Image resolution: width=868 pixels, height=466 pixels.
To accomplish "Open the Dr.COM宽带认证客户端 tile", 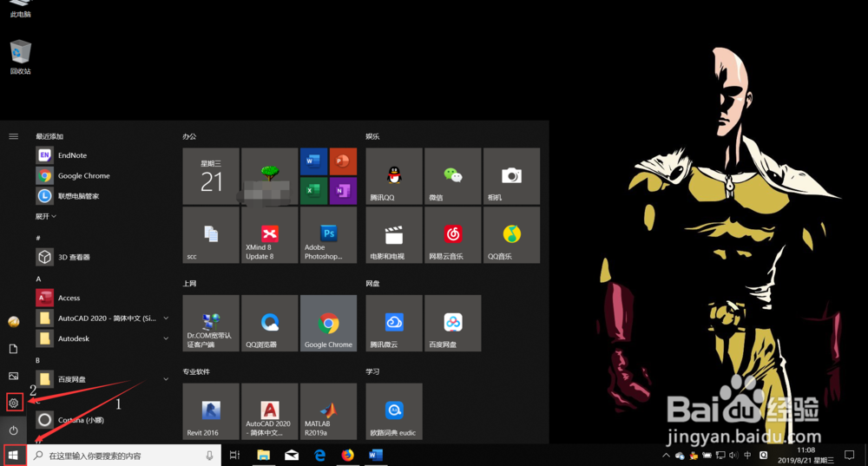I will [x=211, y=323].
